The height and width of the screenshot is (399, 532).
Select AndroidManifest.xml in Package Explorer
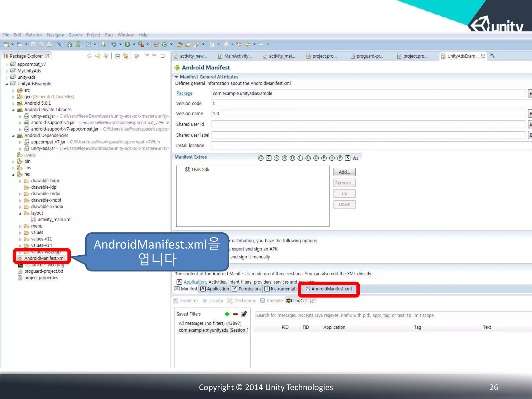44,258
